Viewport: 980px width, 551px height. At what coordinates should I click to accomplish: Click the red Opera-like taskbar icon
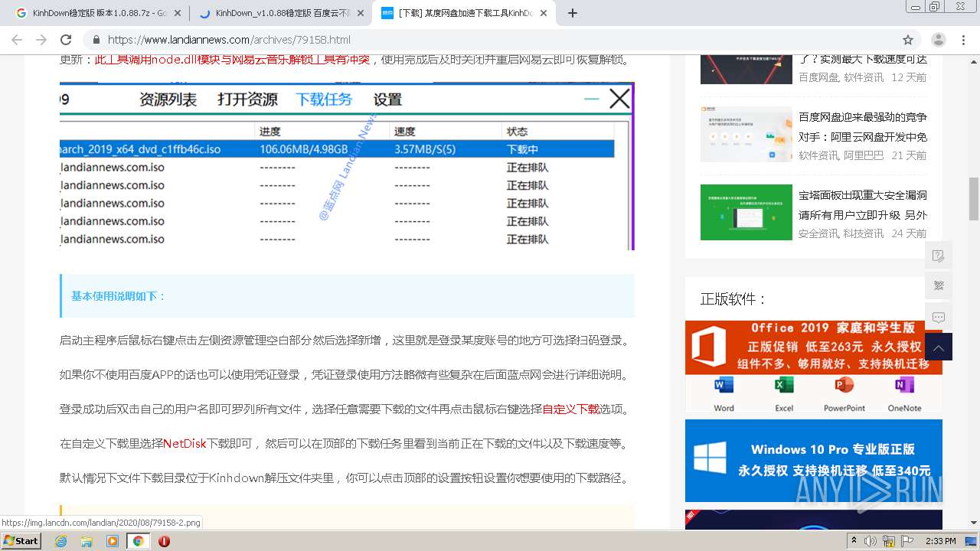(x=164, y=541)
